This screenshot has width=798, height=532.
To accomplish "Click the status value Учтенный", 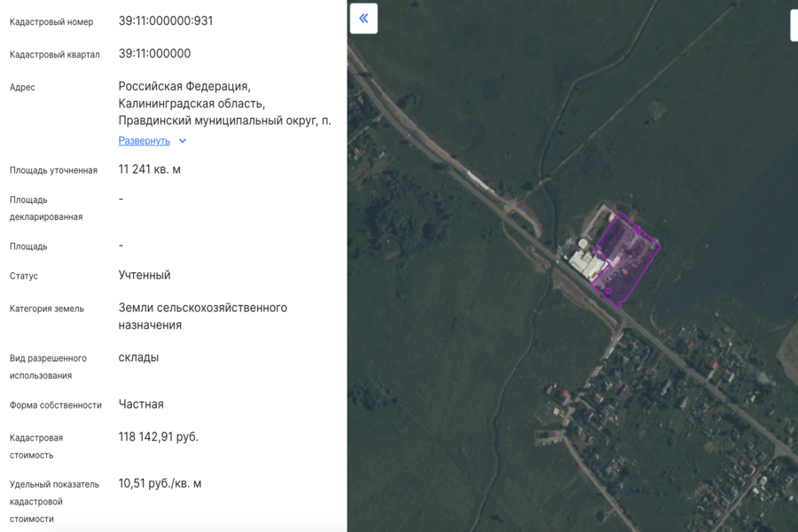I will coord(145,275).
